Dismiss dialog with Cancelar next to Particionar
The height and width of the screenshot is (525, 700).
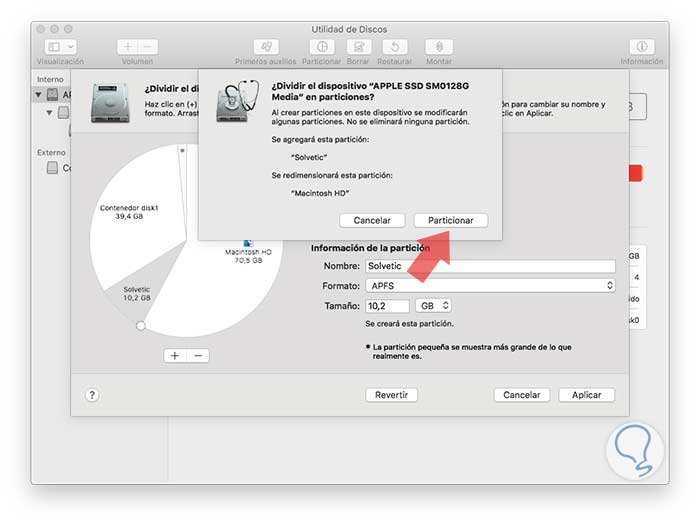(372, 220)
